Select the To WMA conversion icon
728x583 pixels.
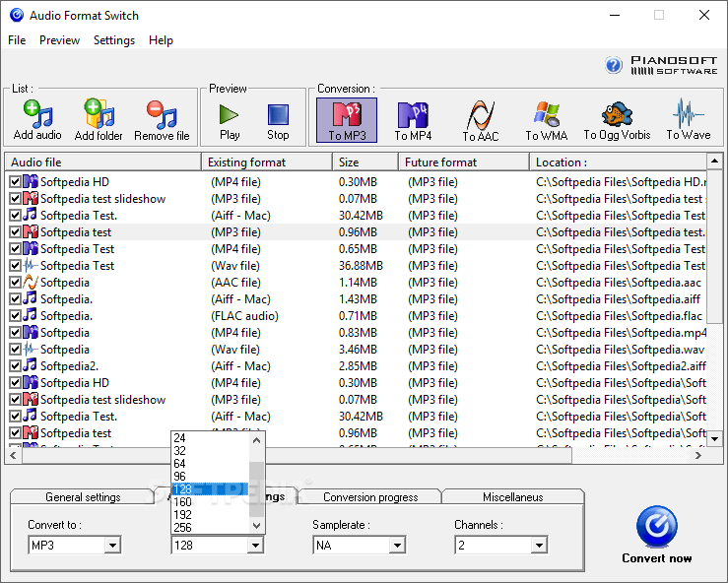(547, 120)
